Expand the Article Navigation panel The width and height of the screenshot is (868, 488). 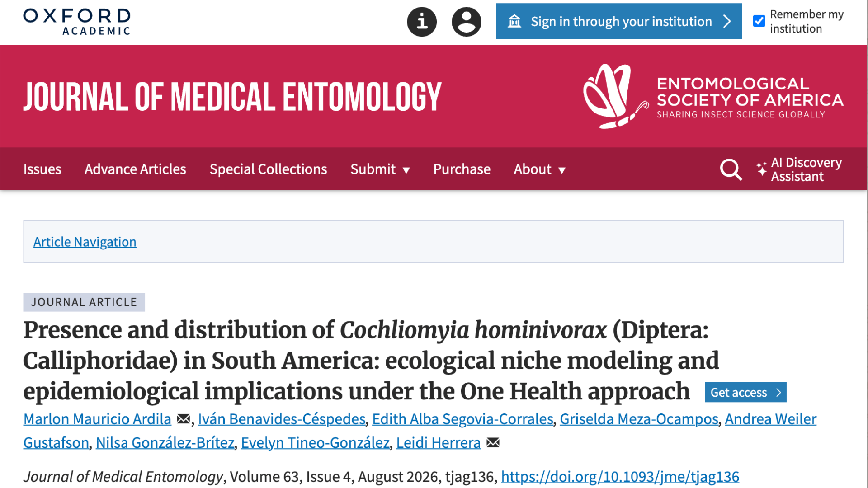[85, 242]
